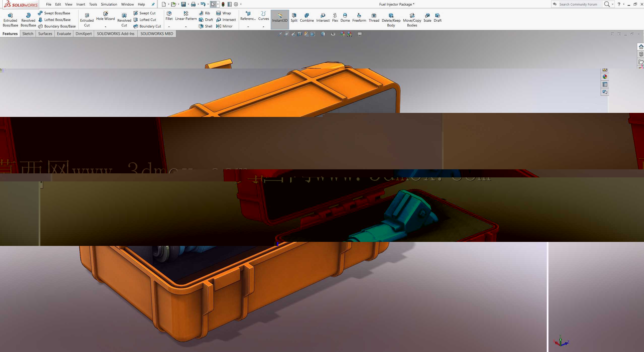Choose the Swept Cut feature
The height and width of the screenshot is (352, 644).
144,13
